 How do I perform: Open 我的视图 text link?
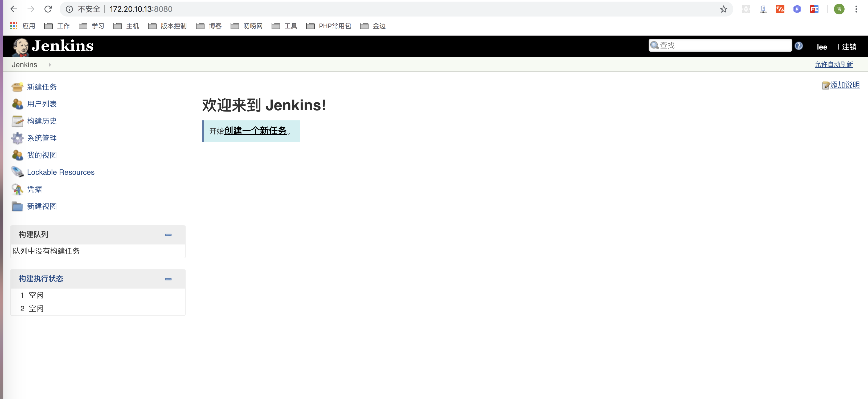[x=42, y=155]
